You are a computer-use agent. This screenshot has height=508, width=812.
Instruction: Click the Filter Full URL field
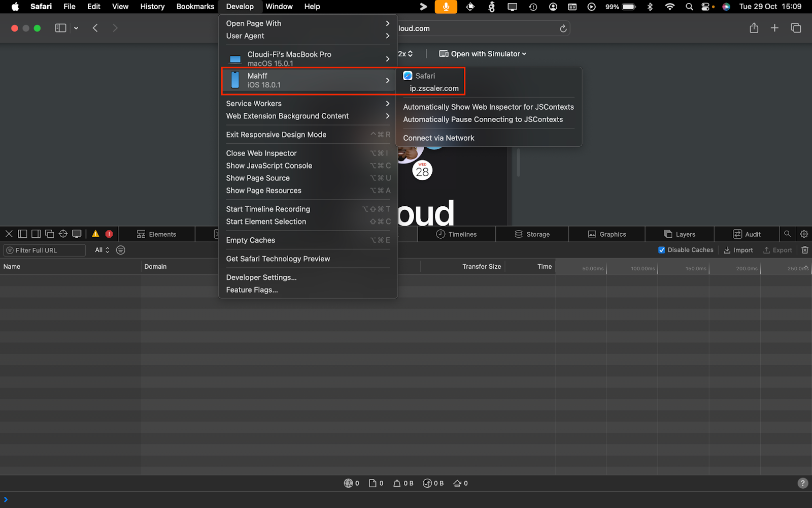pyautogui.click(x=45, y=250)
